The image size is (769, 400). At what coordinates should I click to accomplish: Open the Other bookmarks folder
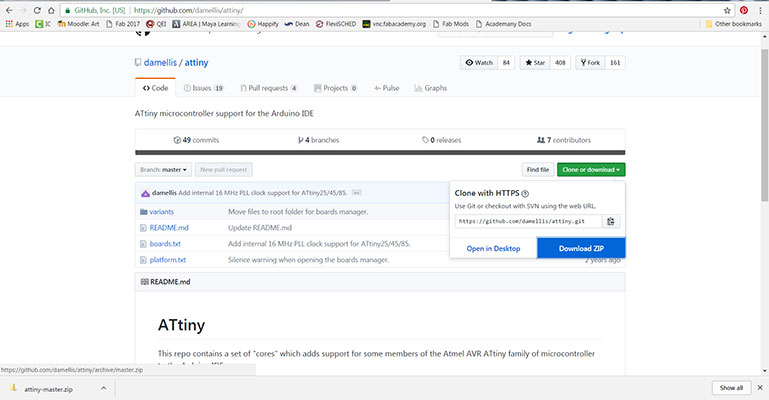(x=733, y=24)
